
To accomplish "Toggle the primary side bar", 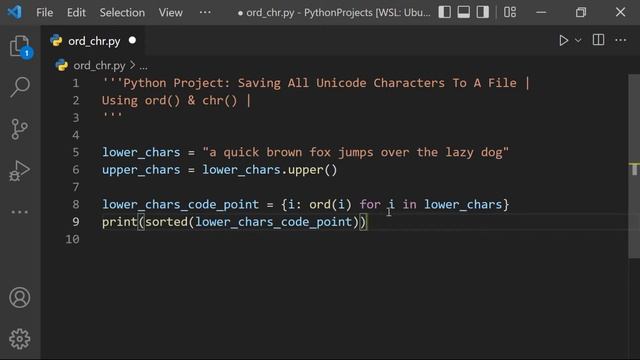I will [444, 12].
